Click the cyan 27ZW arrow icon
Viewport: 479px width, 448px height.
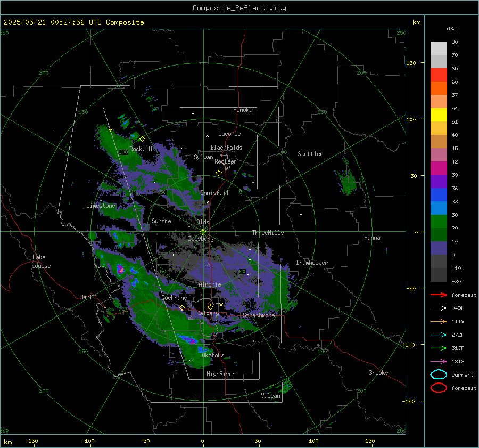[439, 335]
